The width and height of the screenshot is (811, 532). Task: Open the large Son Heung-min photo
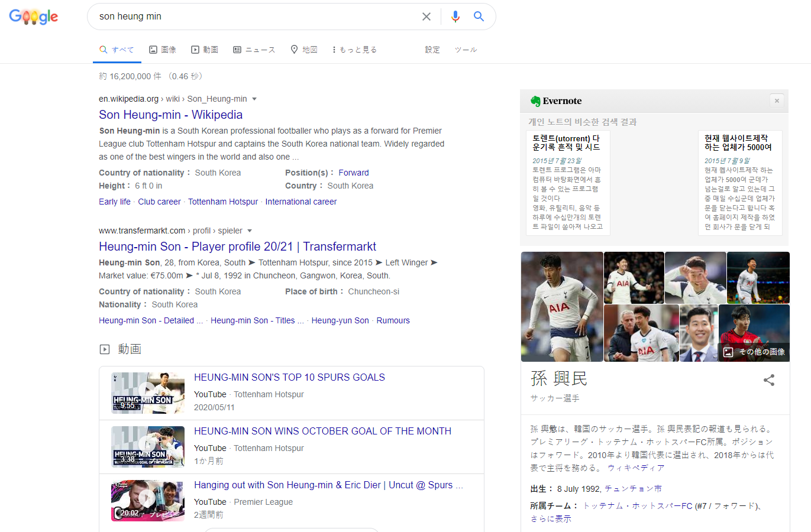562,307
